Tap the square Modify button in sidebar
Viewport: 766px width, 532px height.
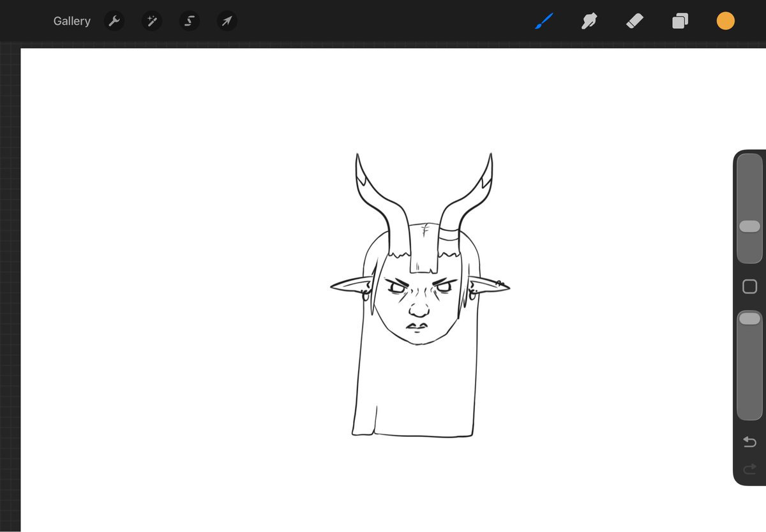749,286
